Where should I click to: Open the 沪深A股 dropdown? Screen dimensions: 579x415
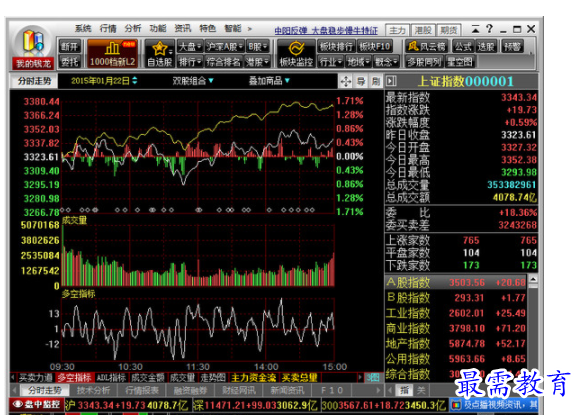coord(225,47)
